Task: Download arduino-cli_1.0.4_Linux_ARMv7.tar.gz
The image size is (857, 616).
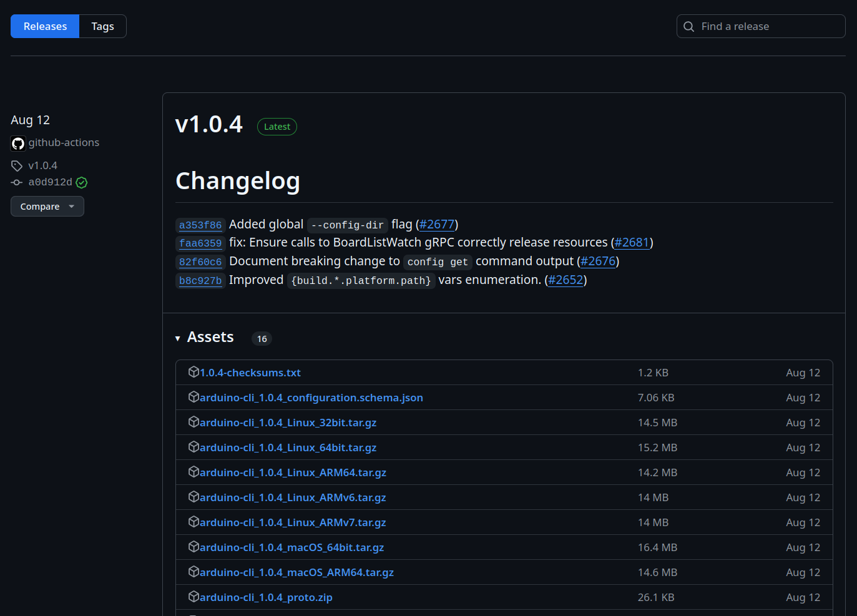Action: (x=293, y=522)
